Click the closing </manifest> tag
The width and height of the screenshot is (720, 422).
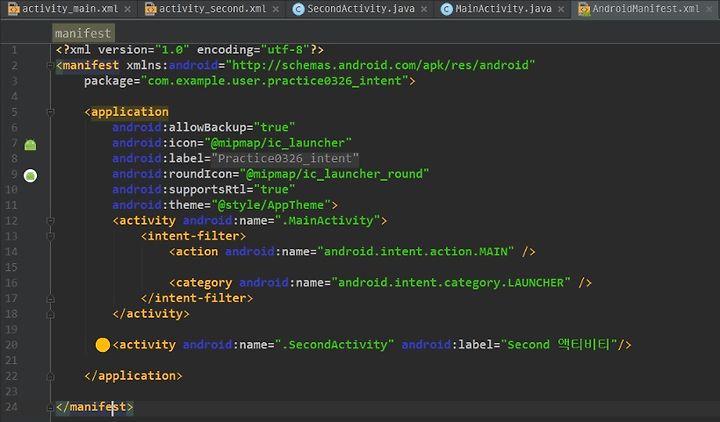point(95,407)
